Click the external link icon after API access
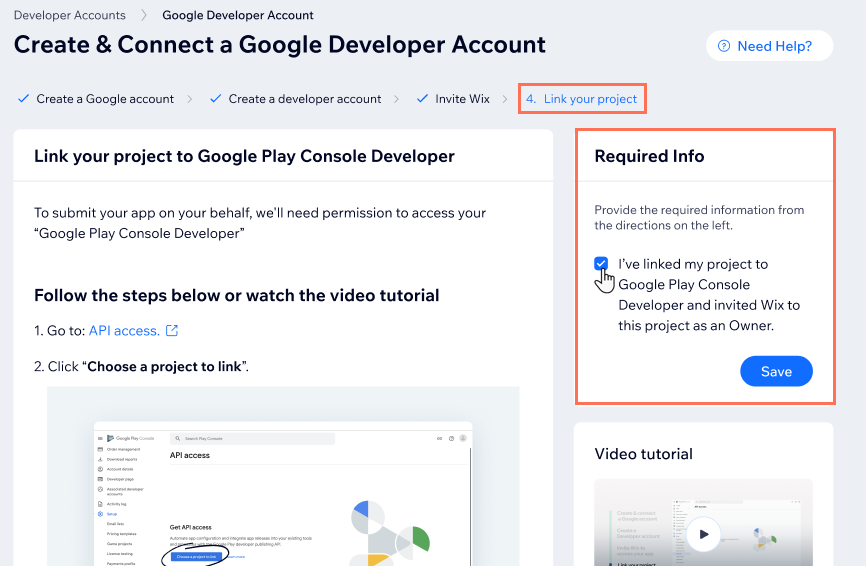The image size is (866, 566). tap(172, 330)
